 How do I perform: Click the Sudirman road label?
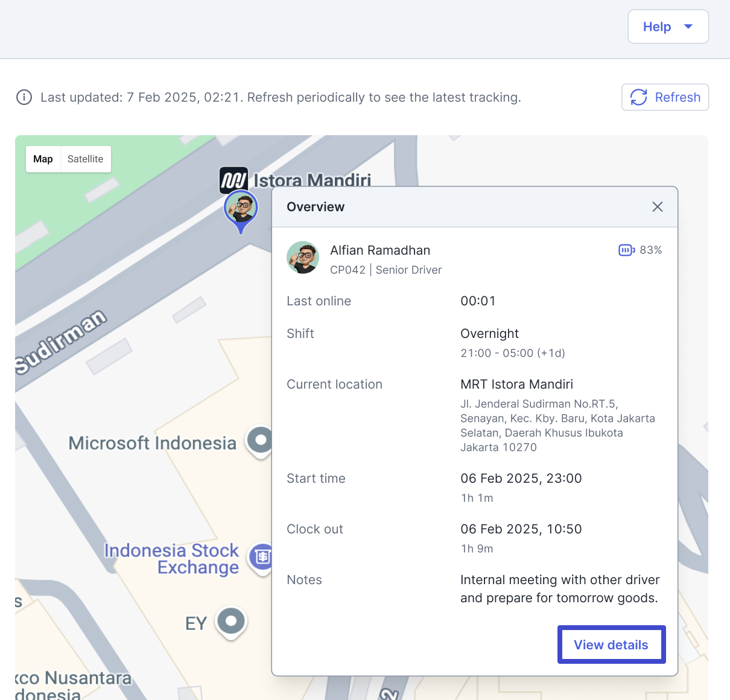(60, 342)
